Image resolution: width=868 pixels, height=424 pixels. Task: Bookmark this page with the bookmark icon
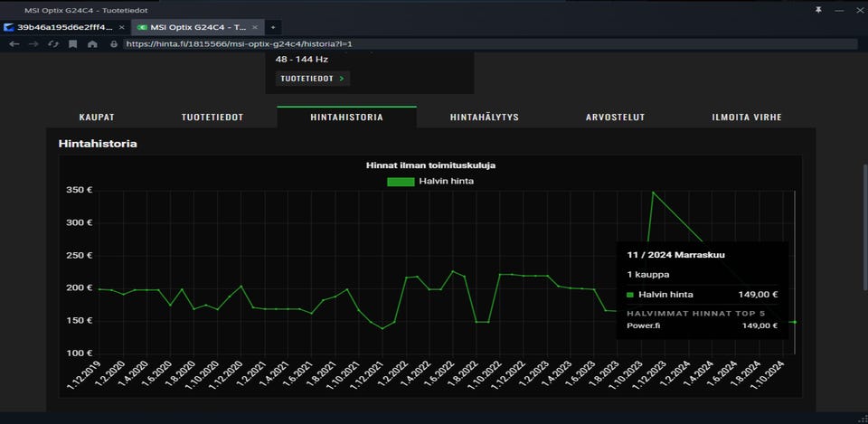pos(72,43)
